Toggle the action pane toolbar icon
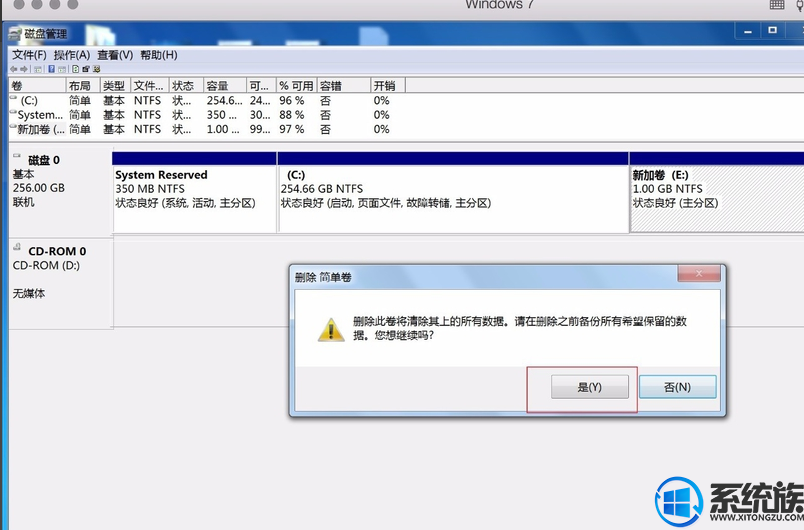 (x=62, y=69)
